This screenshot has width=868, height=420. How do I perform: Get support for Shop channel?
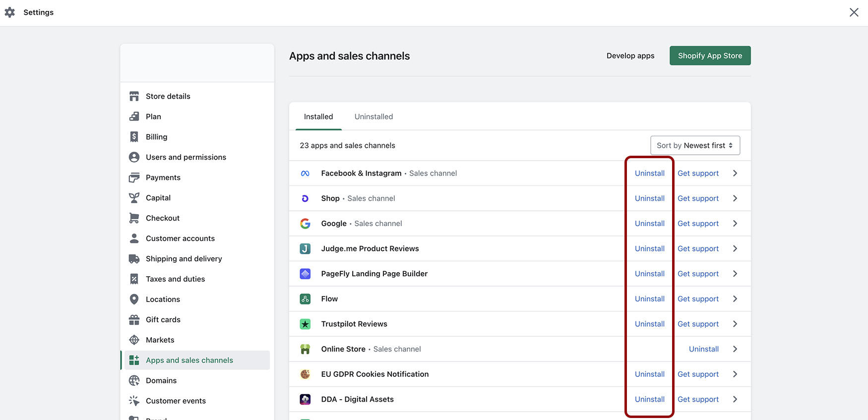(x=698, y=198)
